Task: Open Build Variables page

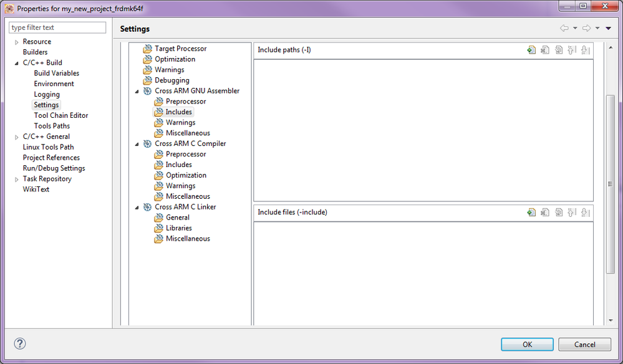Action: tap(56, 73)
